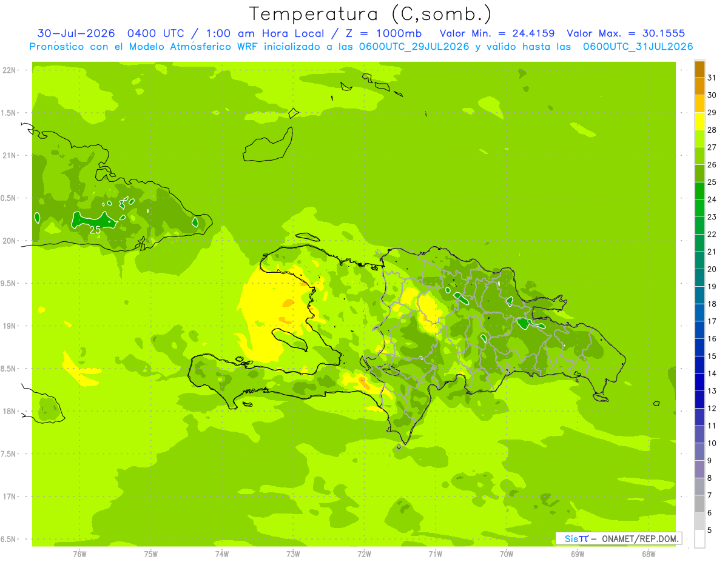Viewport: 728px width, 562px height.
Task: Click the '18N' latitude label
Action: coord(9,411)
